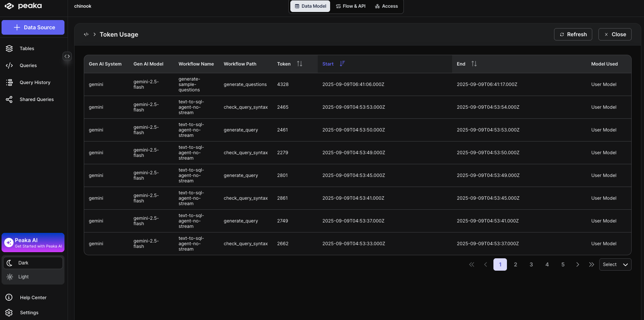Click the code breadcrumb icon before Token Usage
Image resolution: width=644 pixels, height=320 pixels.
point(86,34)
